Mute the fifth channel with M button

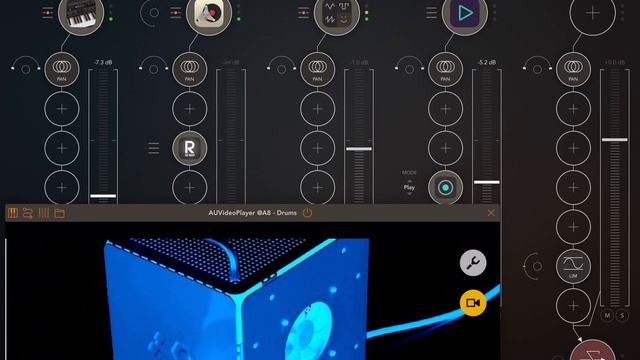point(607,316)
